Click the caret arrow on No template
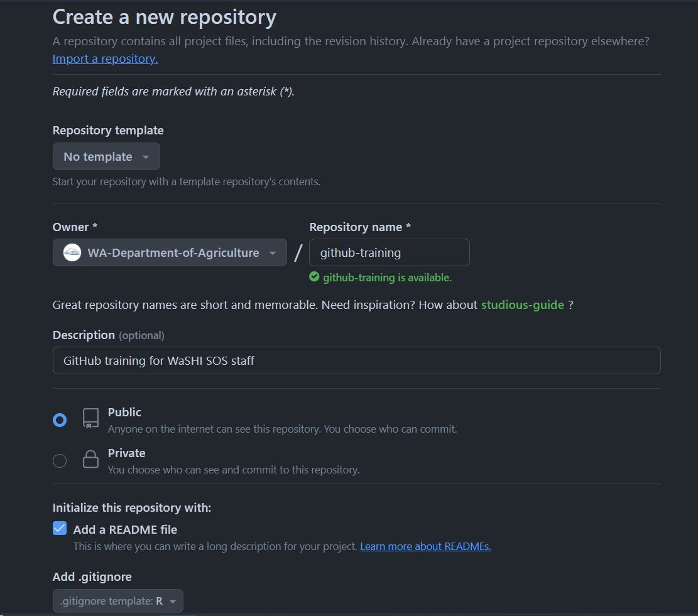The image size is (698, 616). 146,157
